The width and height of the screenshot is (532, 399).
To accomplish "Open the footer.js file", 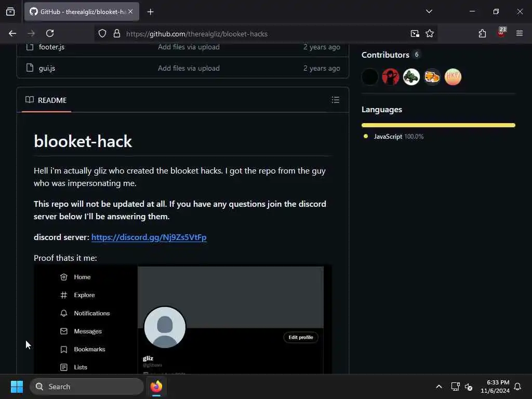I will 51,47.
